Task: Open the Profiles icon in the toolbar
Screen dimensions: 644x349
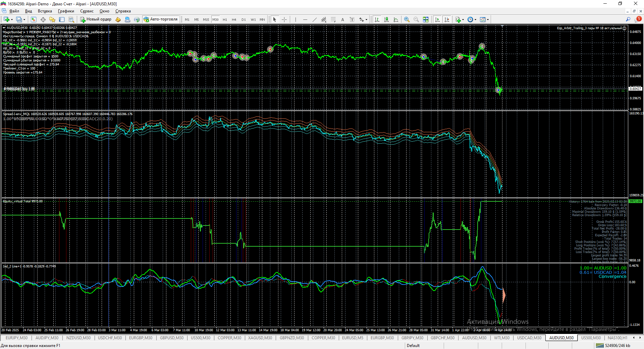Action: click(19, 19)
